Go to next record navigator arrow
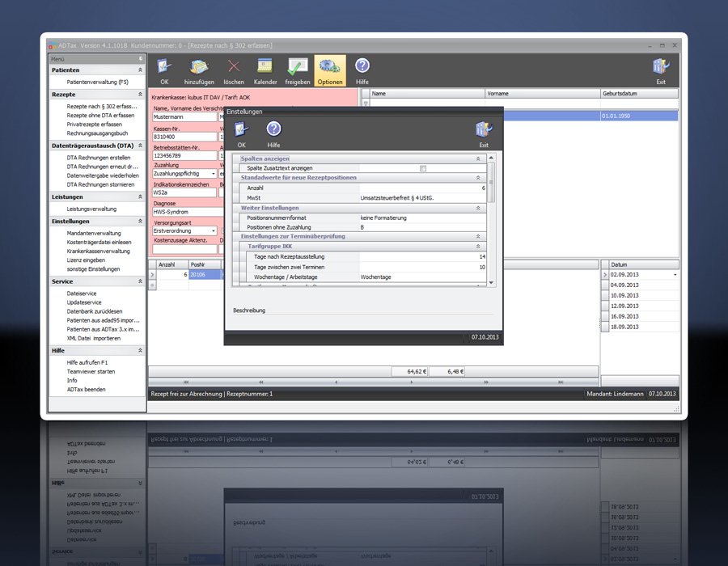Viewport: 728px width, 566px height. (x=412, y=382)
